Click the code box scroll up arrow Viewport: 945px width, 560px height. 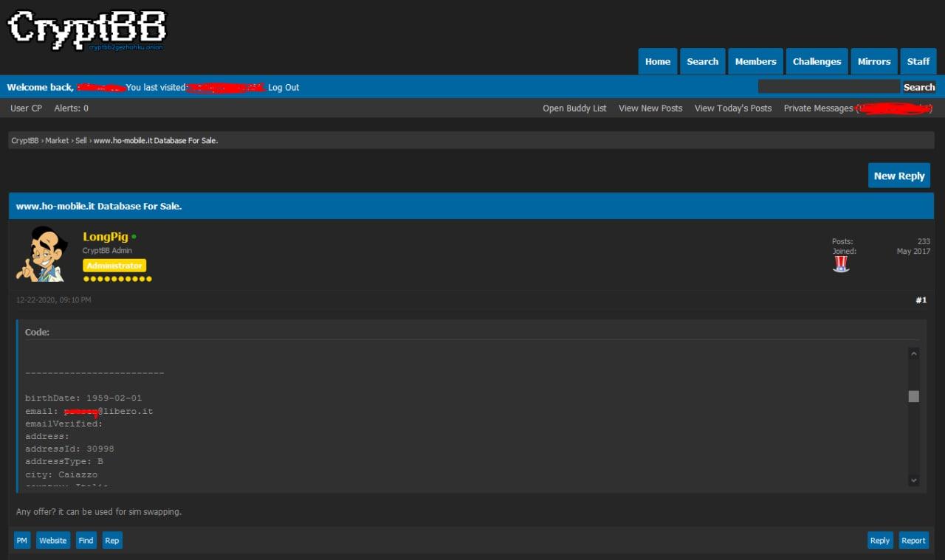pyautogui.click(x=914, y=353)
